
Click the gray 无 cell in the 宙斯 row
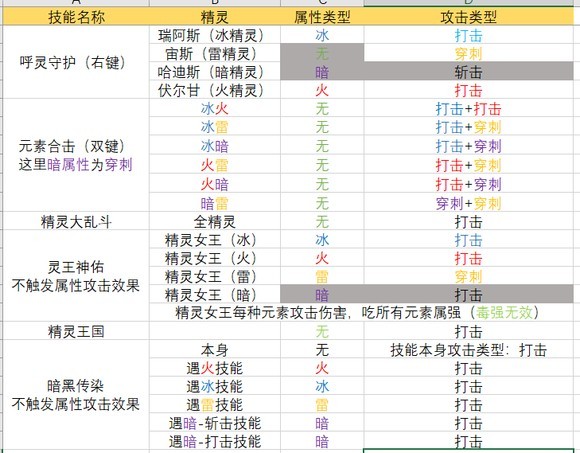click(x=322, y=53)
